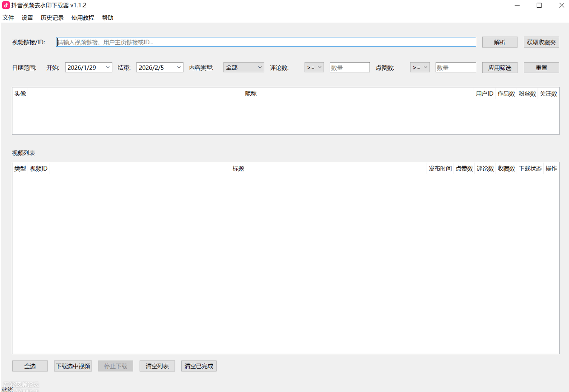569x392 pixels.
Task: Open the 历史记录 menu
Action: 52,17
